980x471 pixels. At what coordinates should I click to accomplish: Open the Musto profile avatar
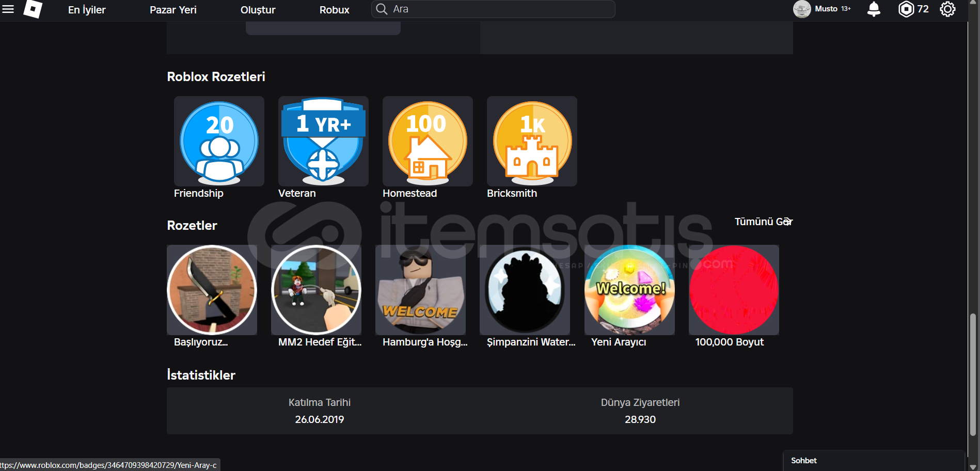pyautogui.click(x=802, y=9)
